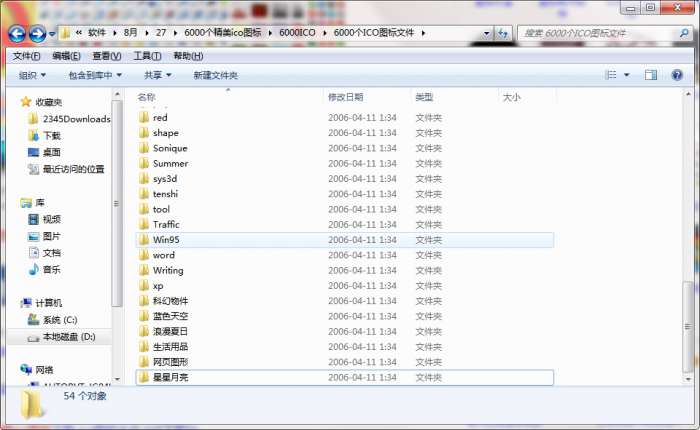This screenshot has width=700, height=430.
Task: Select the Win95 folder
Action: point(166,240)
